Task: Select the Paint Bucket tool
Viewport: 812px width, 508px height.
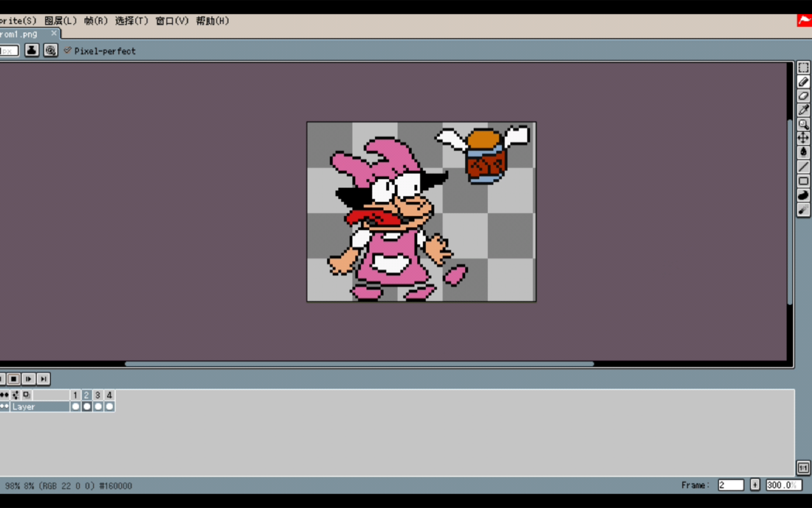Action: (x=803, y=152)
